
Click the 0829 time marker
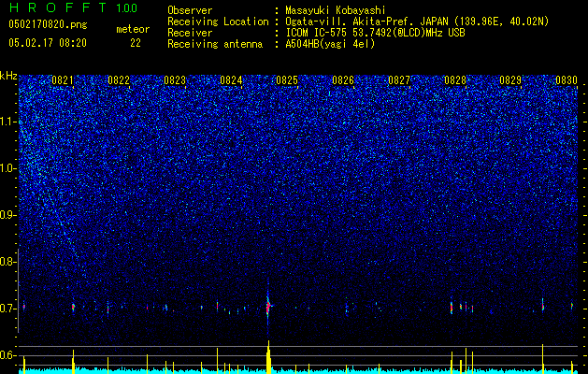tap(510, 80)
